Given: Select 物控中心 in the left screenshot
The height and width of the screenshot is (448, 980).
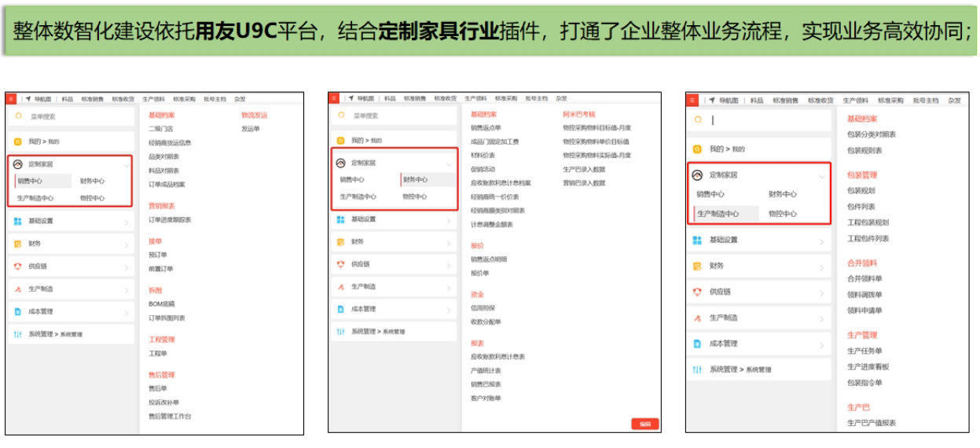Looking at the screenshot, I should click(92, 198).
